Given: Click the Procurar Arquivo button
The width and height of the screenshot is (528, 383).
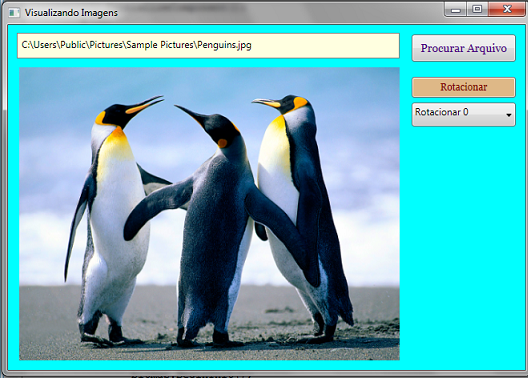Looking at the screenshot, I should [x=464, y=48].
